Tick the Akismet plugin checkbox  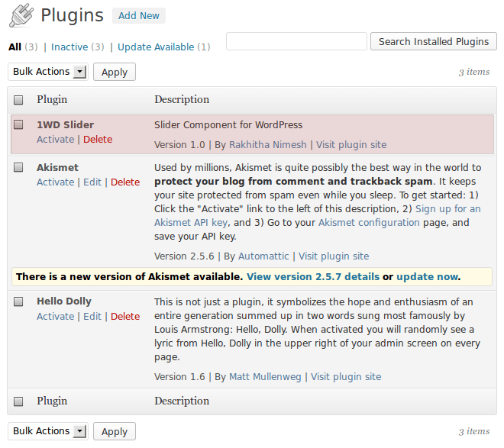[x=18, y=168]
